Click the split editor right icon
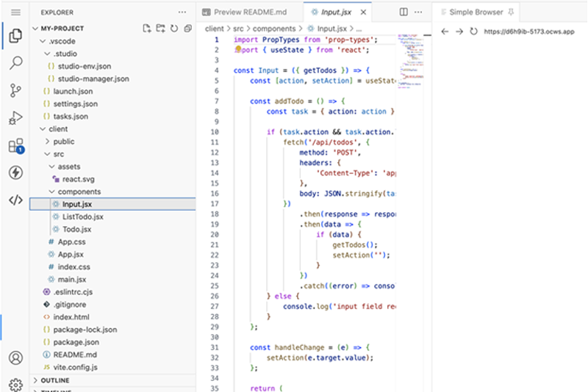588x392 pixels. click(404, 12)
